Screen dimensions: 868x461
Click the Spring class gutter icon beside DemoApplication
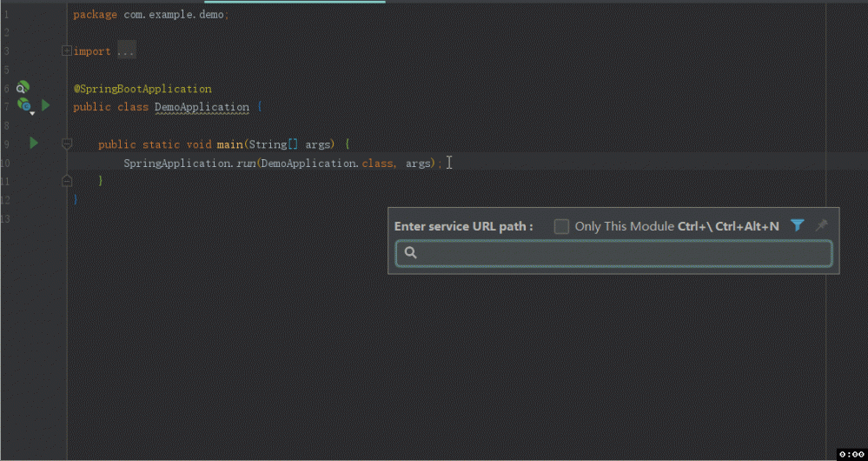pos(24,105)
